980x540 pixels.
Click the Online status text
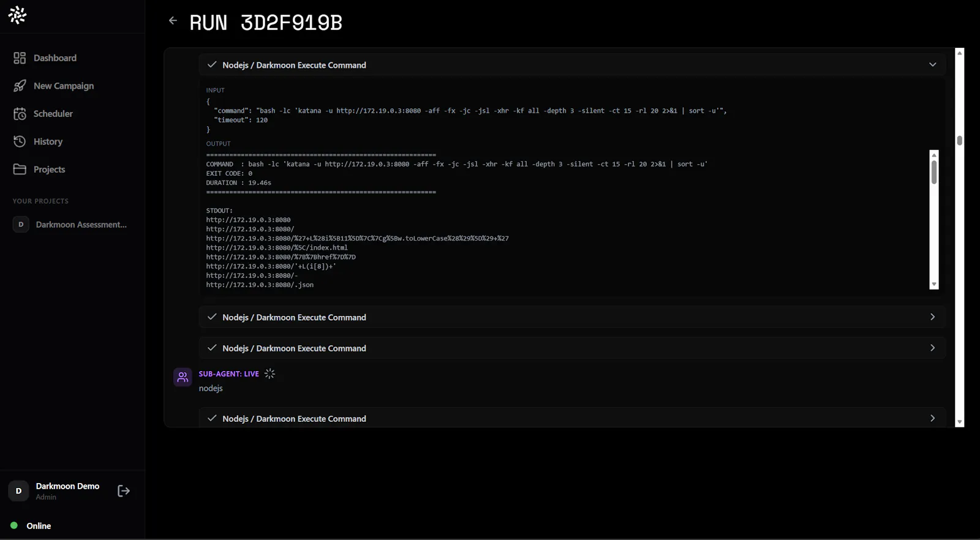(x=39, y=526)
